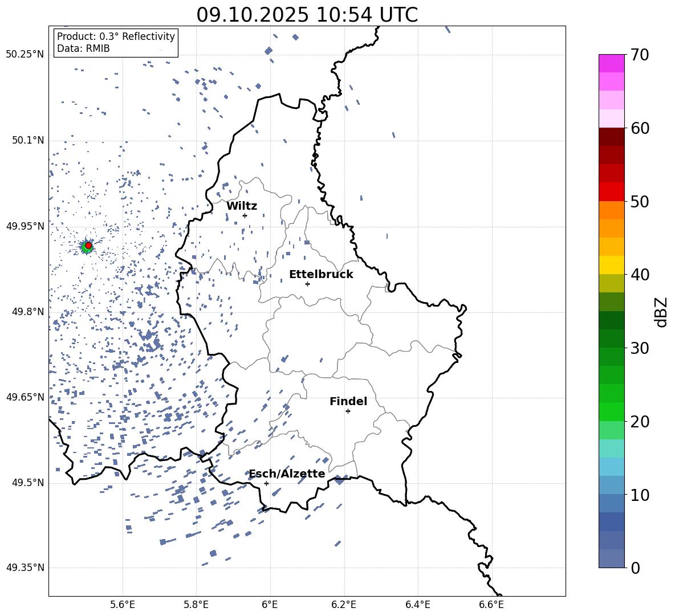
Task: Click the colorbar tick label 50
Action: click(x=640, y=201)
